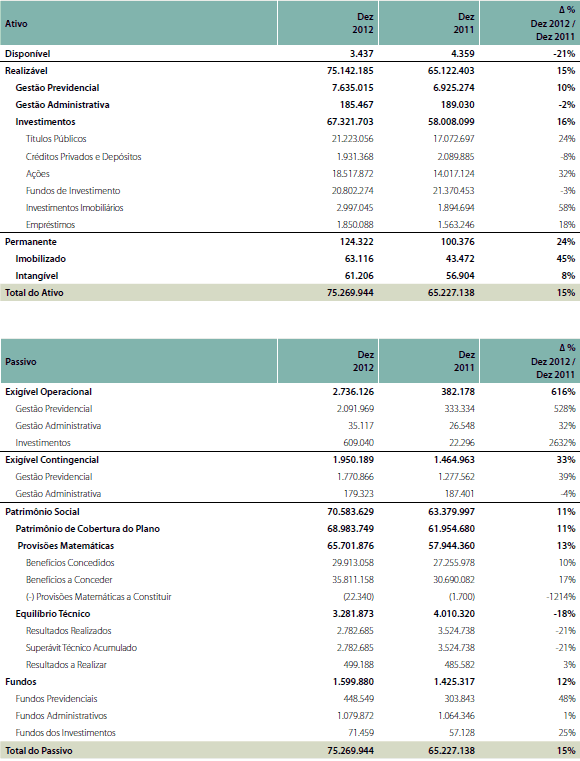Select the 2632% investment variation cell
Screen dimensions: 580x761
pos(563,443)
